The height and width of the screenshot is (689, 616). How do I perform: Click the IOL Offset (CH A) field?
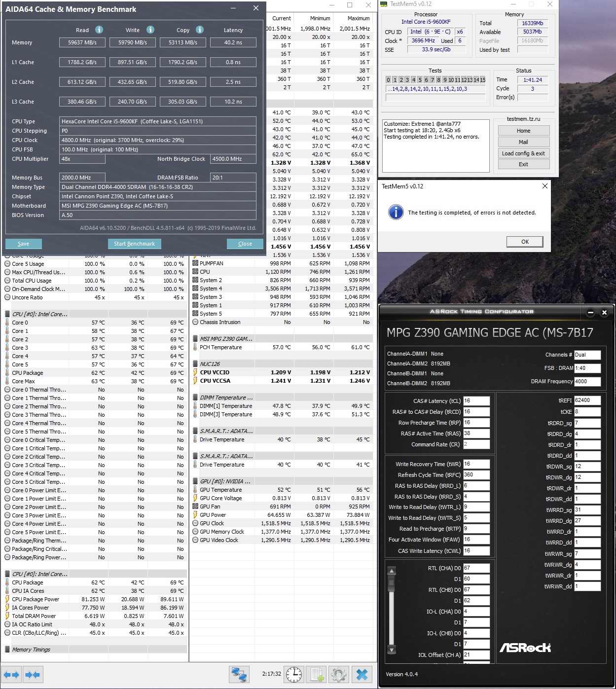[x=476, y=655]
